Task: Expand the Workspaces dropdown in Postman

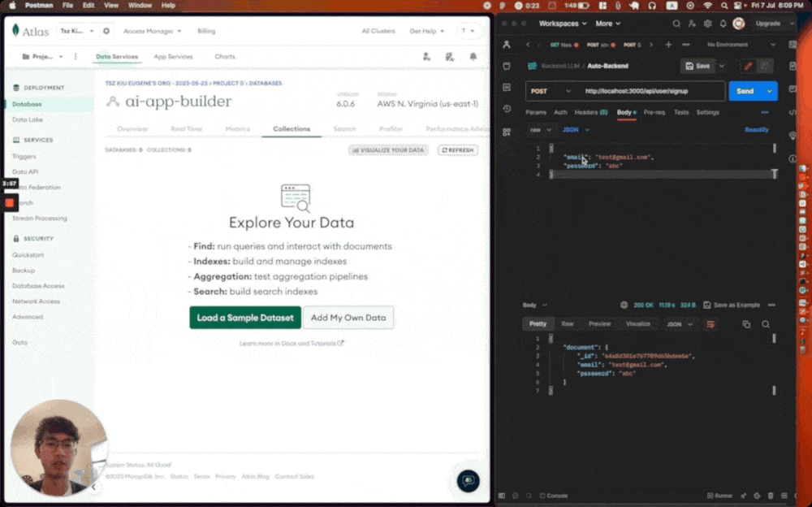Action: (x=563, y=24)
